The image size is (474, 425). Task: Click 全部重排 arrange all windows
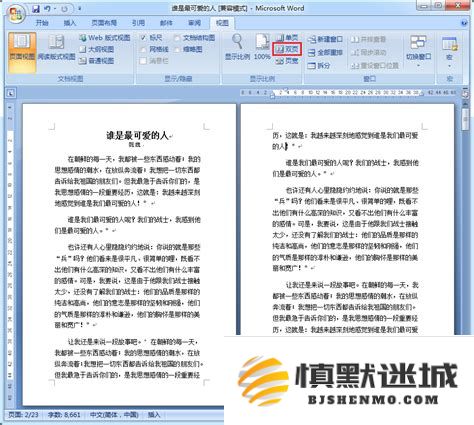tap(325, 52)
